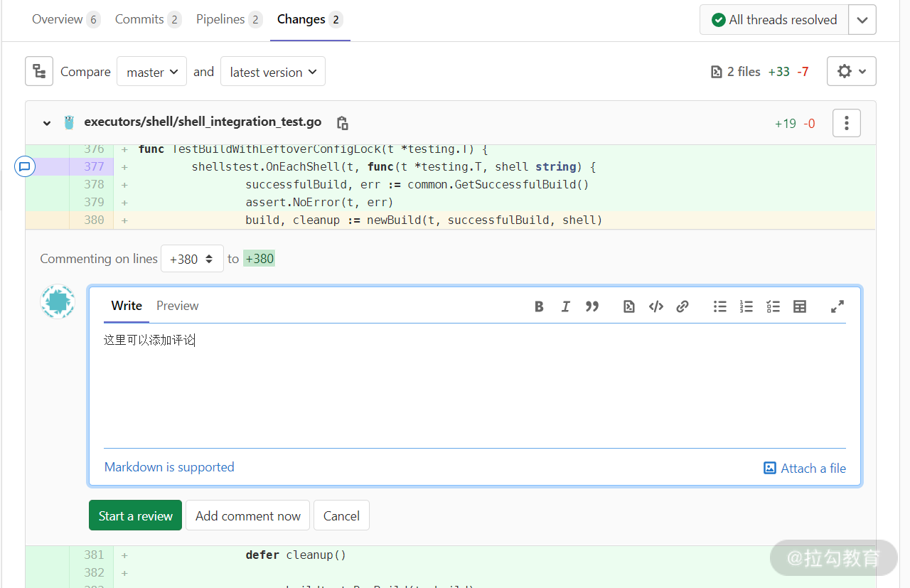Open the latest version dropdown

(273, 72)
